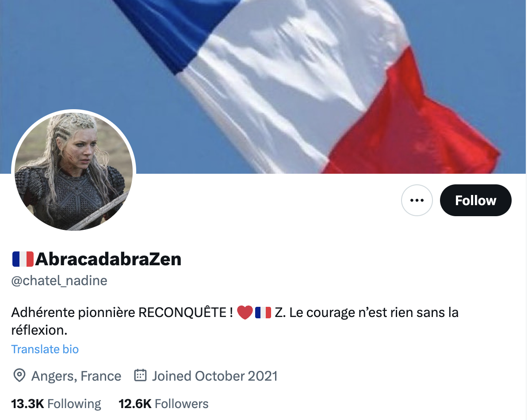Click the Angers, France location text

[76, 376]
